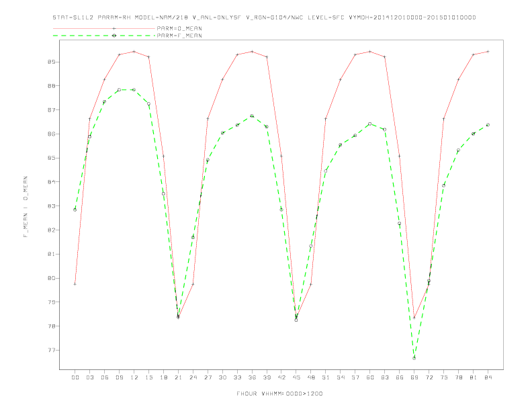Select the green F_MEAN peak point at hour 36
The width and height of the screenshot is (532, 411).
click(252, 116)
